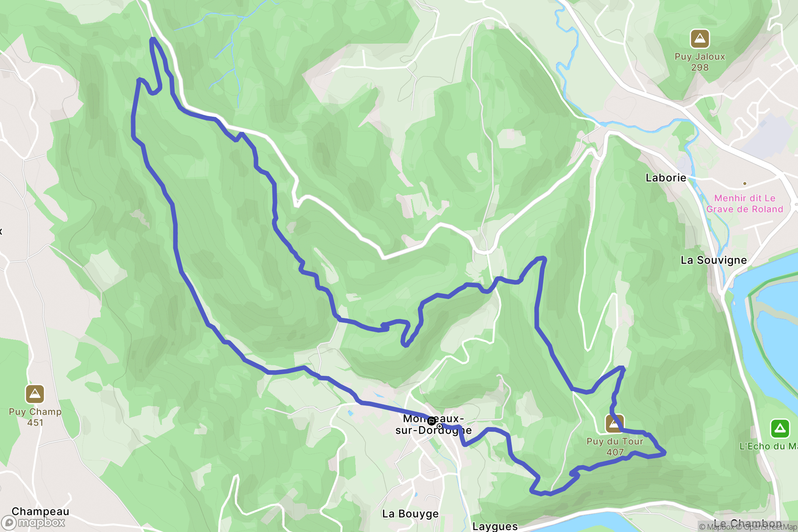Click the route start flag marker
Viewport: 798px width, 532px height.
[431, 421]
